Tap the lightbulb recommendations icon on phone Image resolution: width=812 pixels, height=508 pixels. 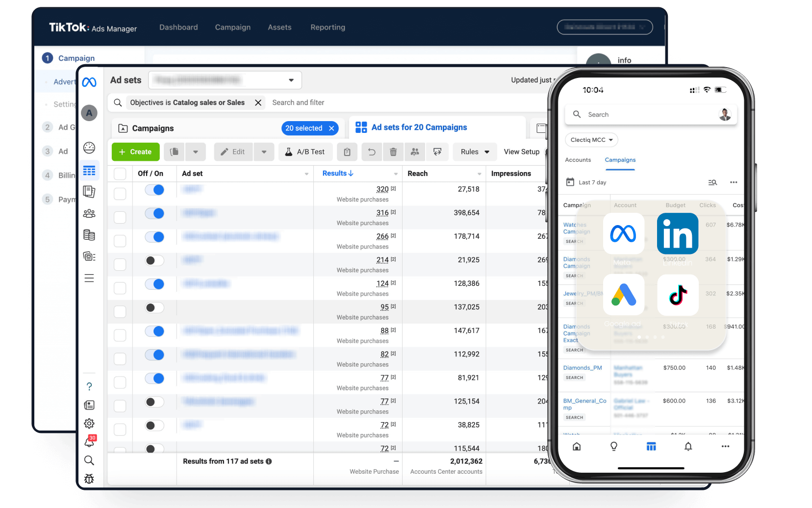[614, 446]
